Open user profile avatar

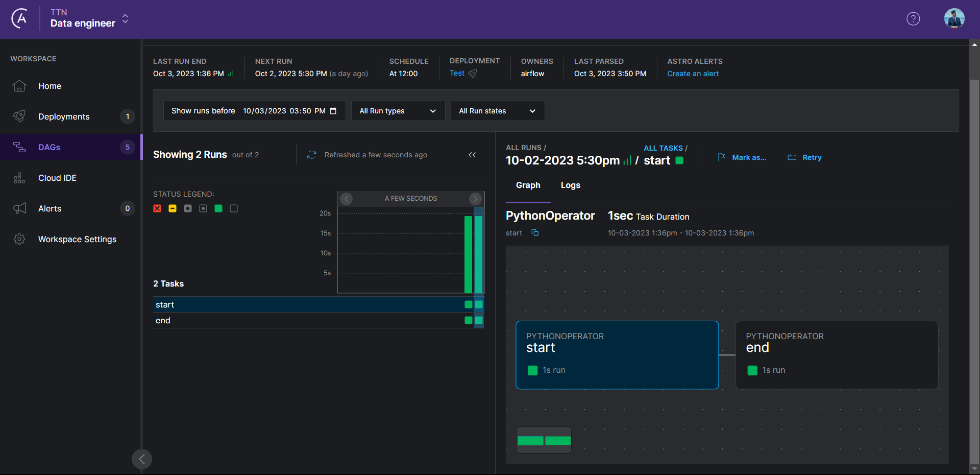click(x=954, y=19)
